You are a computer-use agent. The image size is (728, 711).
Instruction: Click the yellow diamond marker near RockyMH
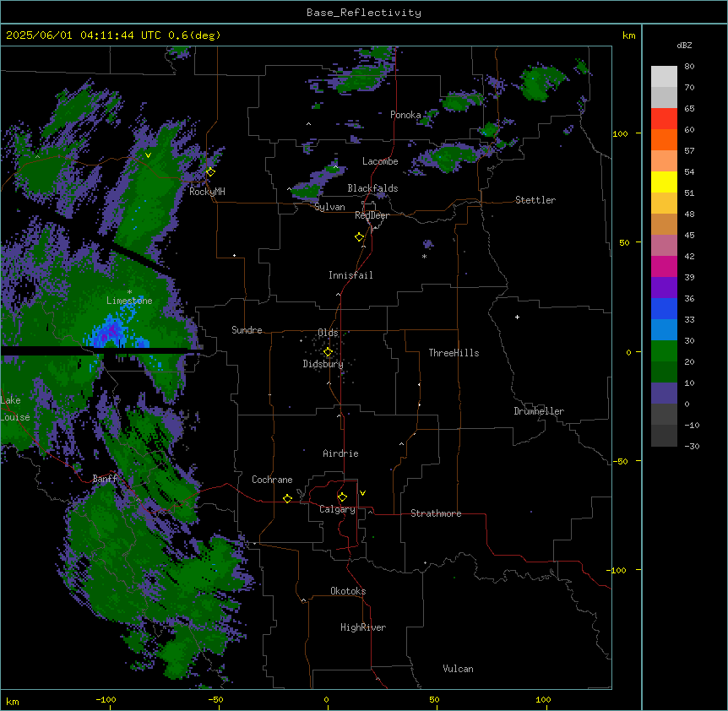(211, 172)
